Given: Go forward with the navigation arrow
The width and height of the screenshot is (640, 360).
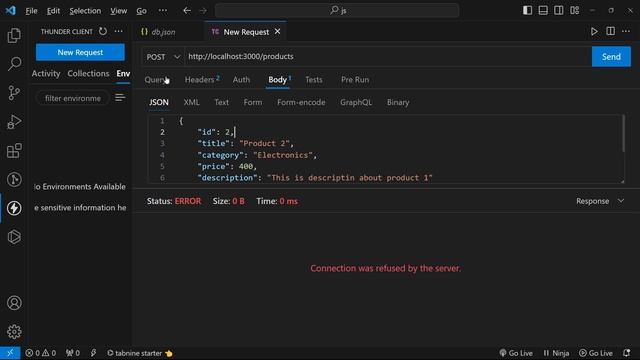Looking at the screenshot, I should [203, 11].
